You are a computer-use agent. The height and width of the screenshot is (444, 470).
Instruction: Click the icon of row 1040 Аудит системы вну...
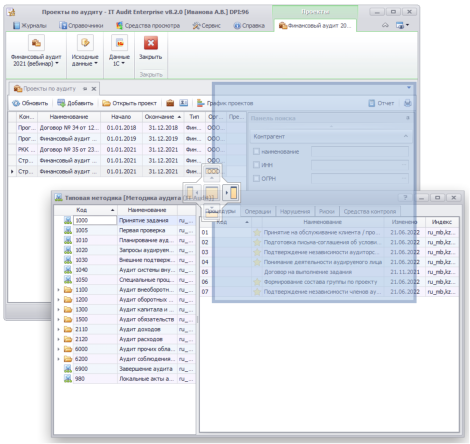pos(68,270)
